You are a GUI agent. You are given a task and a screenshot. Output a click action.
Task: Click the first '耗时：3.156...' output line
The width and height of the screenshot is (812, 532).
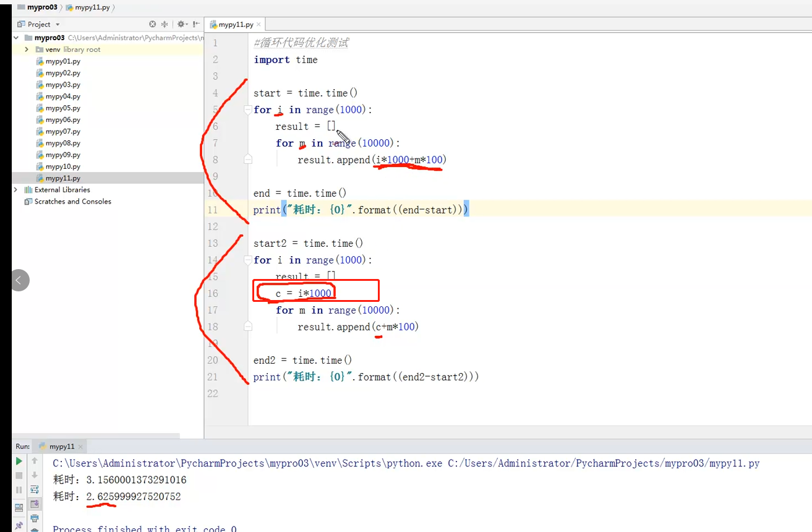pos(119,479)
